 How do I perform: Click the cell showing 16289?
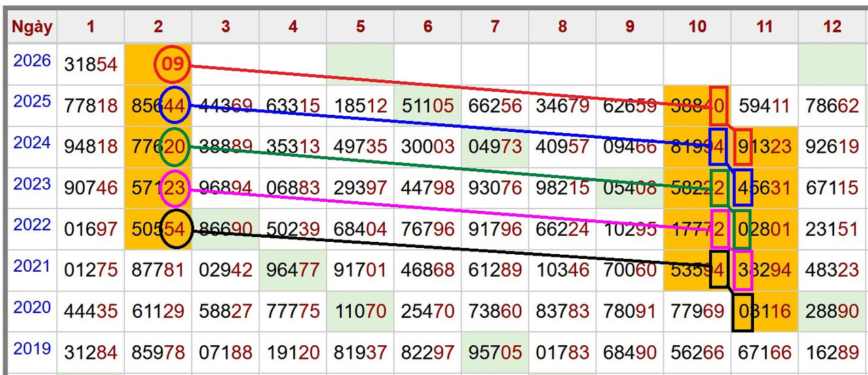pyautogui.click(x=832, y=353)
